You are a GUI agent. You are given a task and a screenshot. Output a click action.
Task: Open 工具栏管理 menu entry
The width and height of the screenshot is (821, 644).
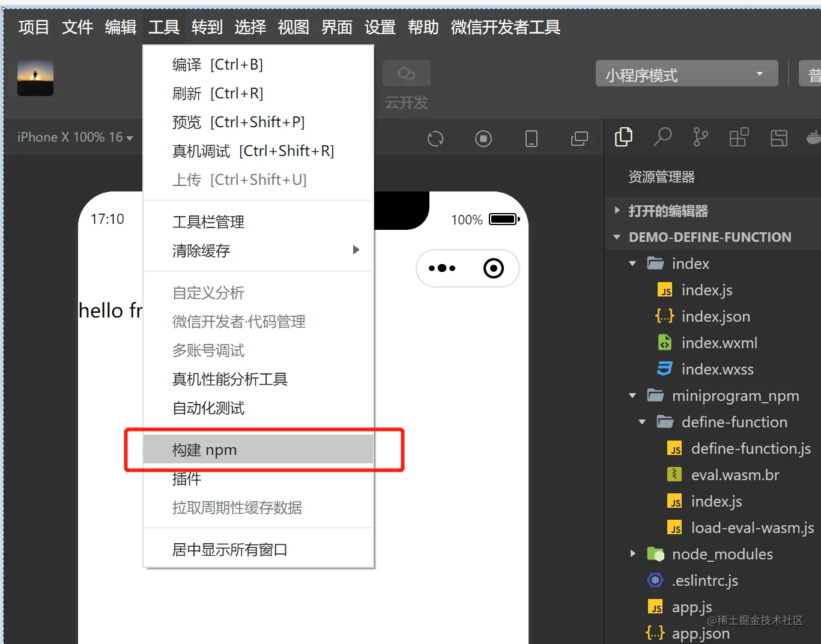(258, 221)
